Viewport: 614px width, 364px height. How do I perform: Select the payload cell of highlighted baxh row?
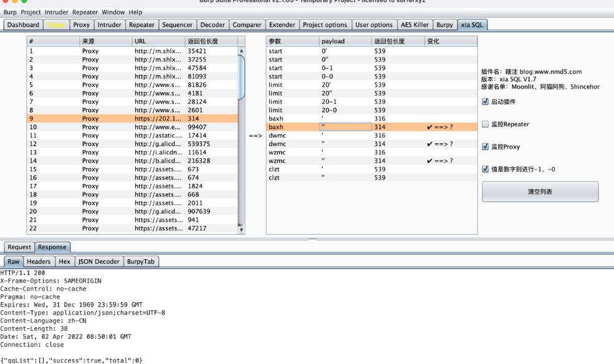tap(345, 127)
